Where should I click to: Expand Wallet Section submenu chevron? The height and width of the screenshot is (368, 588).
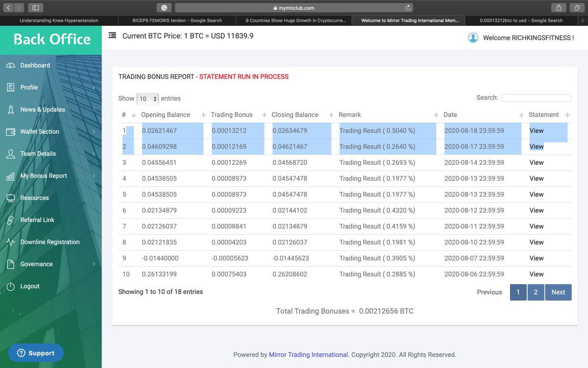(94, 131)
